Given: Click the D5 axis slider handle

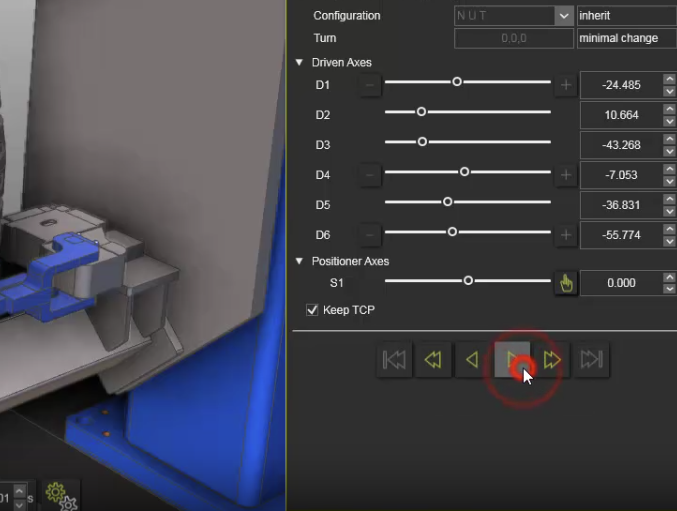Looking at the screenshot, I should (x=447, y=202).
